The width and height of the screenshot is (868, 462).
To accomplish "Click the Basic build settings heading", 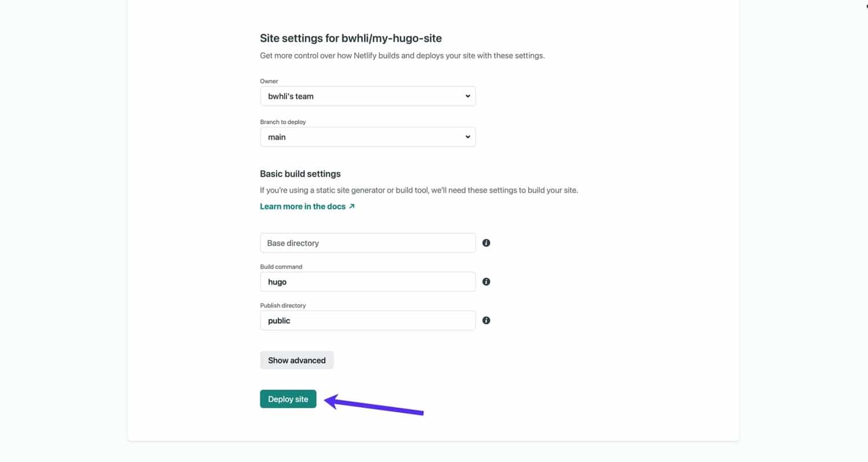I will click(x=300, y=174).
